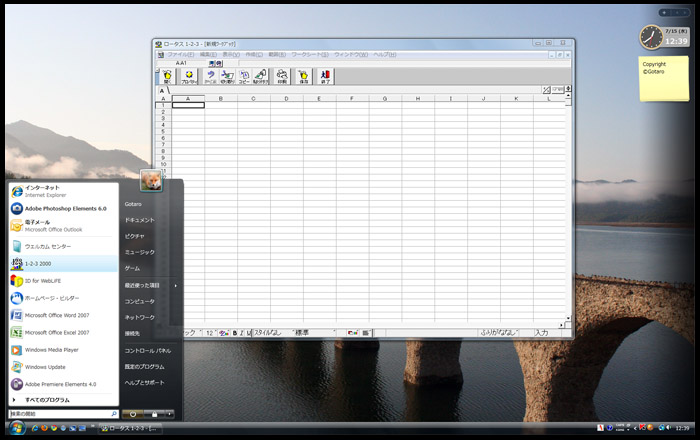Click the Print (印刷) toolbar icon
The image size is (700, 440).
pos(282,76)
